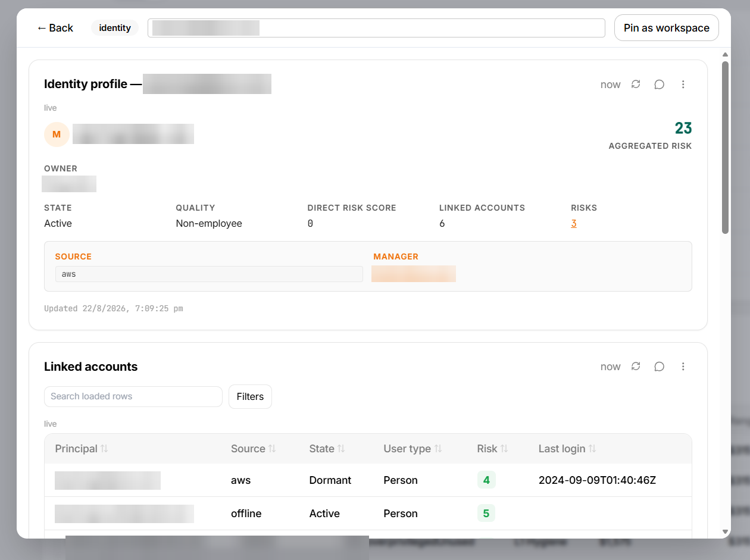Sort table by Principal column
750x560 pixels.
point(82,449)
